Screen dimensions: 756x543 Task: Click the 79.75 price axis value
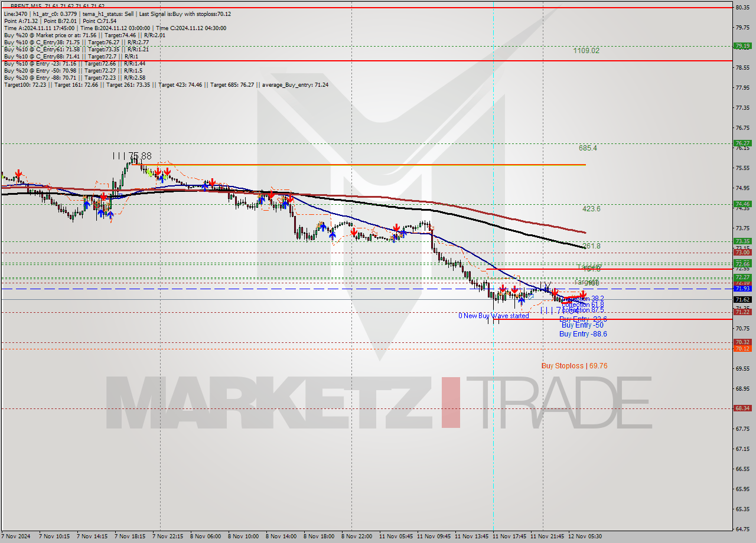click(x=742, y=27)
